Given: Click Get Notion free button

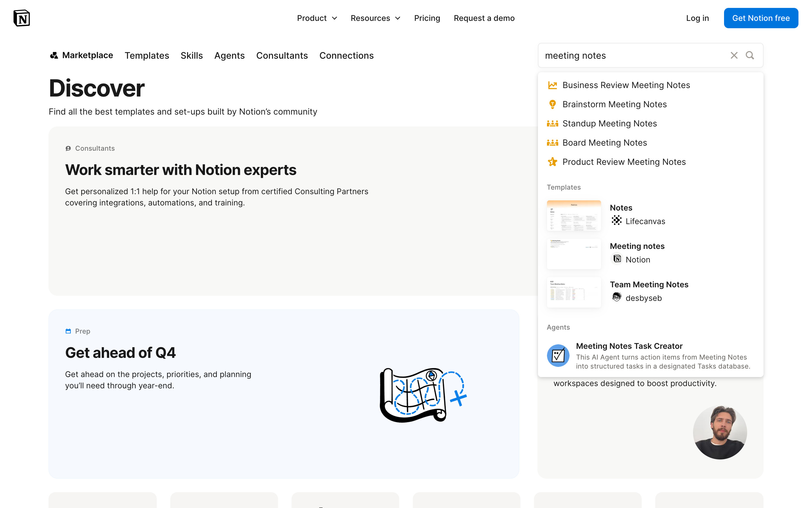Looking at the screenshot, I should point(761,18).
